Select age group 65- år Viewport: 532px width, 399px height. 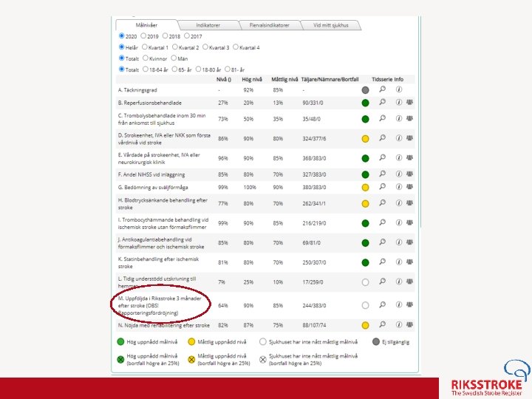[x=174, y=69]
